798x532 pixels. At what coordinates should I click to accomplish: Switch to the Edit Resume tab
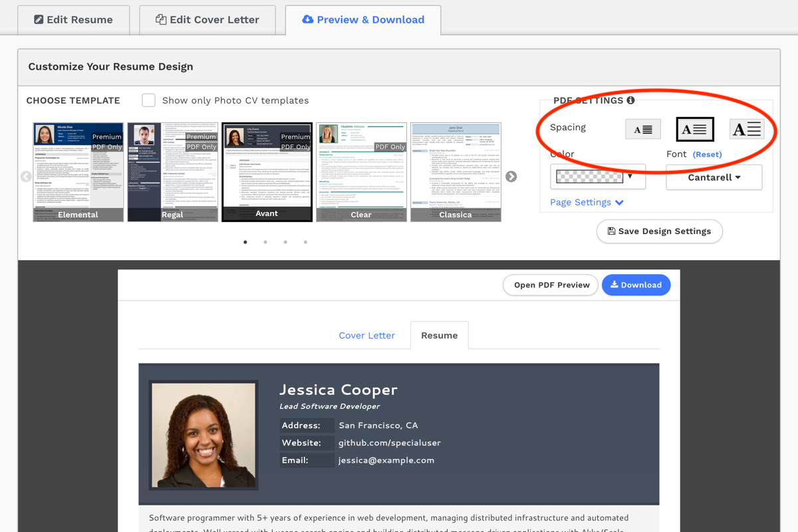73,20
